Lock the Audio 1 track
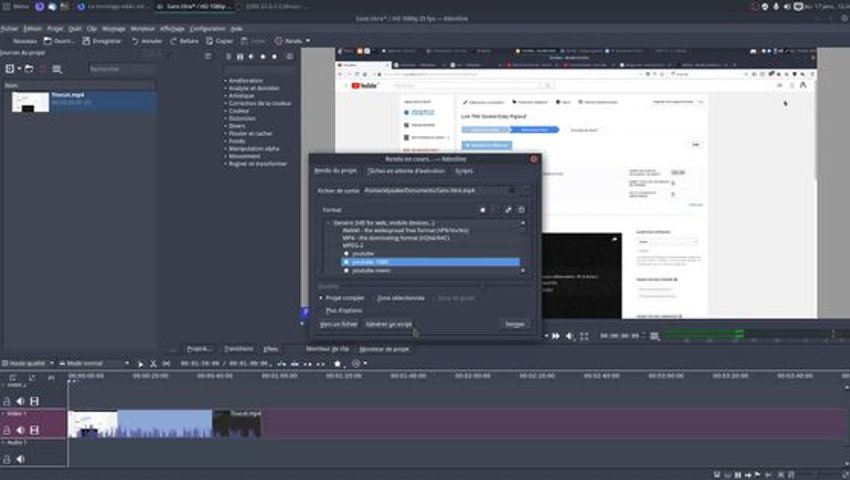 point(7,459)
